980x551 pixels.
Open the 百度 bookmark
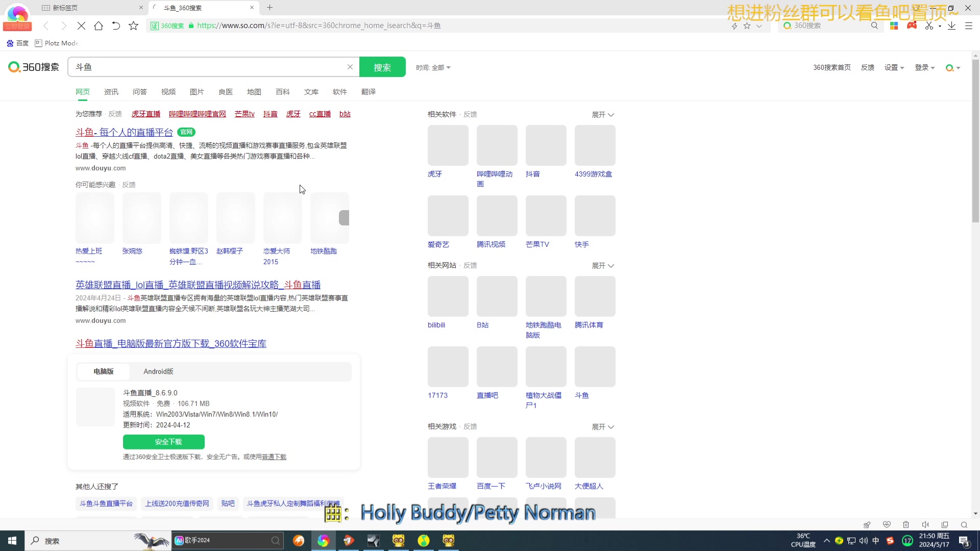click(17, 43)
